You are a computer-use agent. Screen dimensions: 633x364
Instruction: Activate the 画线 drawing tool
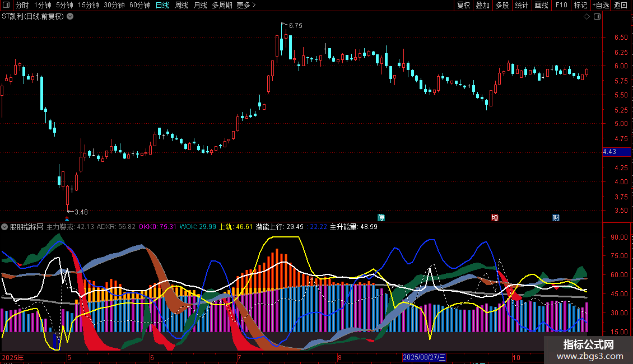coord(541,5)
